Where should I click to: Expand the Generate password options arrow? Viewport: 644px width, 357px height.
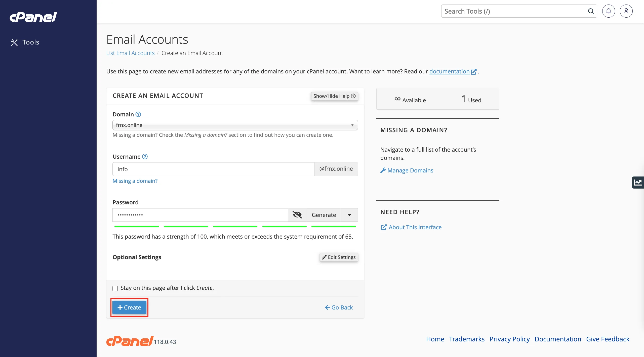pos(349,215)
